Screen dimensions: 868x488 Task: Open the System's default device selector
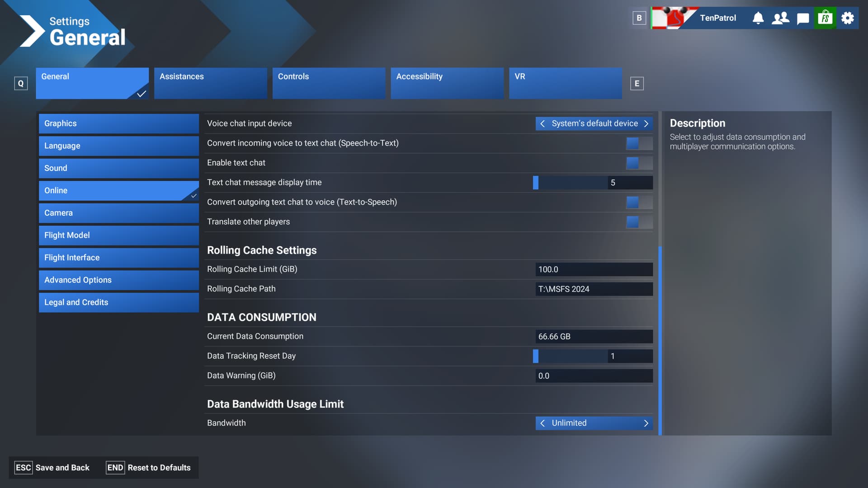pyautogui.click(x=594, y=123)
